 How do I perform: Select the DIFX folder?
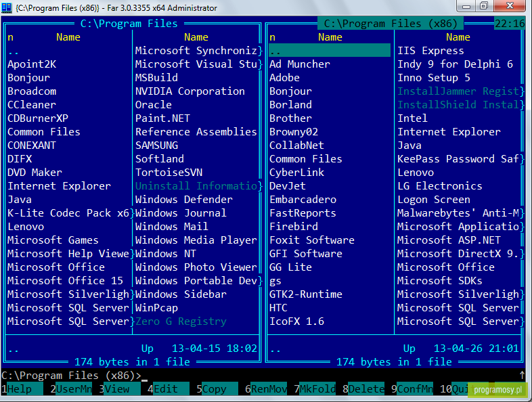coord(20,159)
